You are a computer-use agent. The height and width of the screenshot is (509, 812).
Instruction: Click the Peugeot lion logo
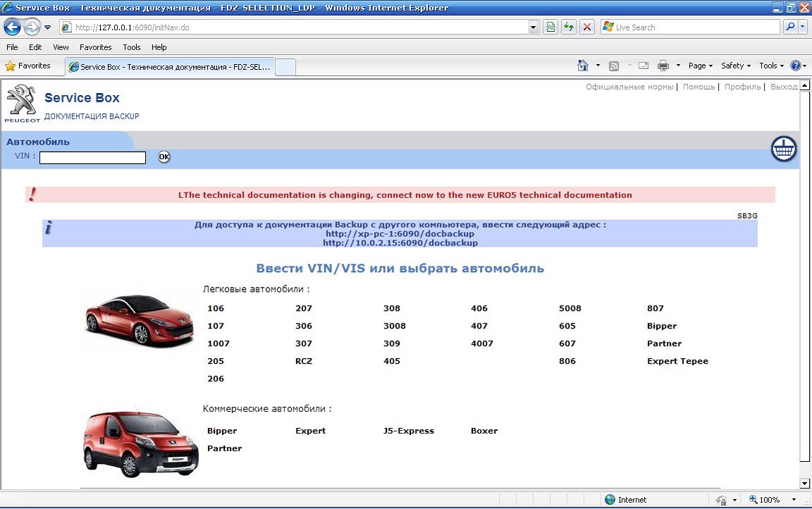point(22,103)
